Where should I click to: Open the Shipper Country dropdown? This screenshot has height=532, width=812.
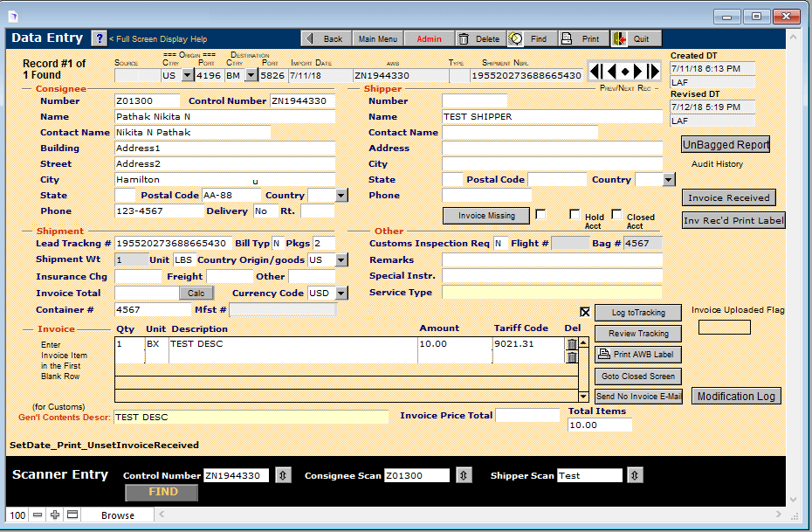668,180
